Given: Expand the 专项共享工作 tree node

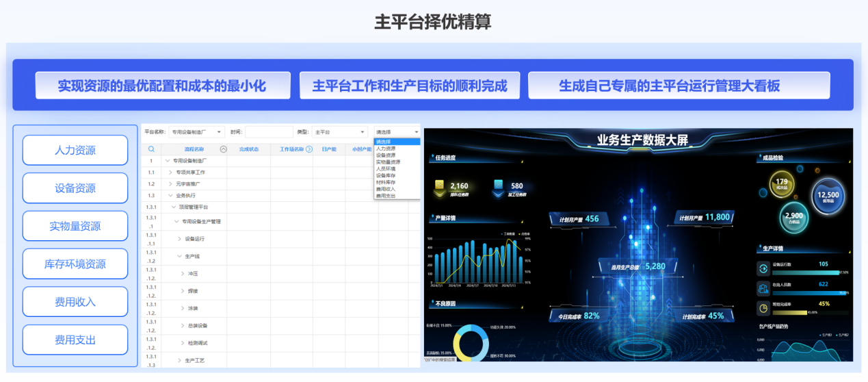Looking at the screenshot, I should (170, 173).
